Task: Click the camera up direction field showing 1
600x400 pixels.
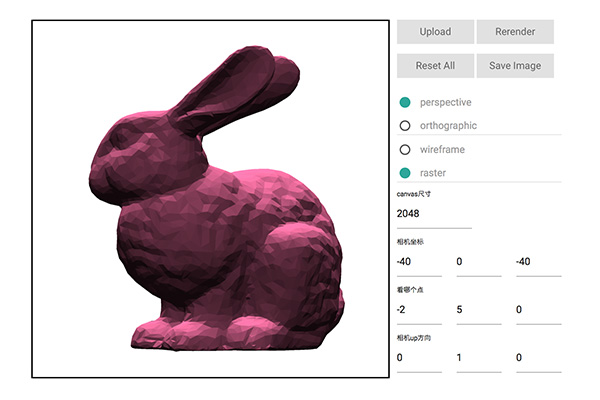Action: tap(479, 358)
